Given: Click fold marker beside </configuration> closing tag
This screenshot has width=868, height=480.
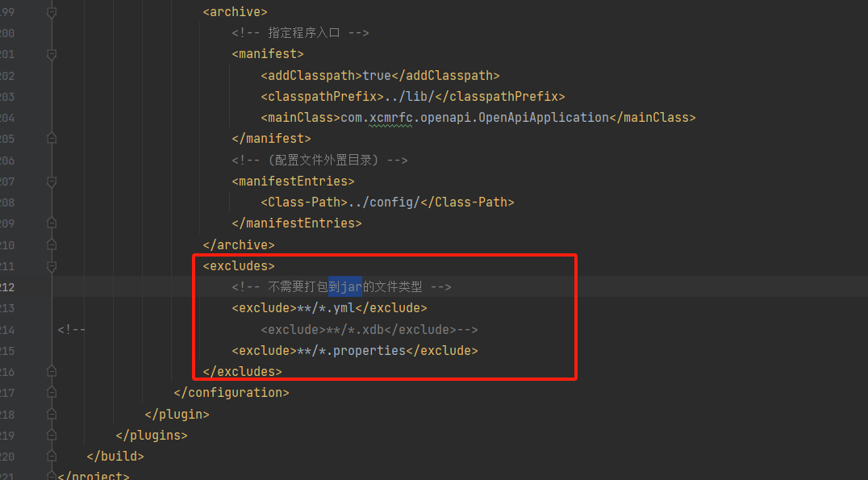Looking at the screenshot, I should tap(52, 393).
